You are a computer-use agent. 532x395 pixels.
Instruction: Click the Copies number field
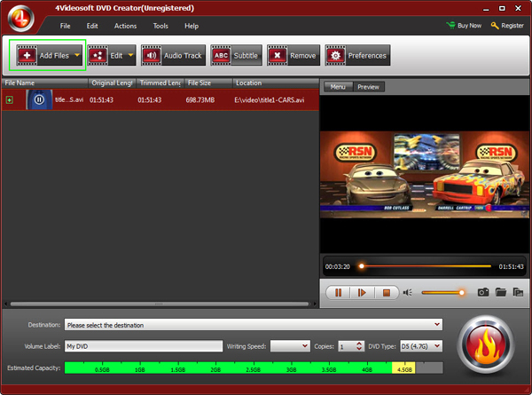[x=347, y=346]
